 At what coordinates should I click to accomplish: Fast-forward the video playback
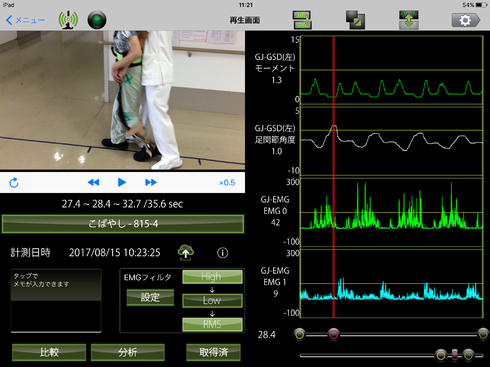pyautogui.click(x=151, y=182)
